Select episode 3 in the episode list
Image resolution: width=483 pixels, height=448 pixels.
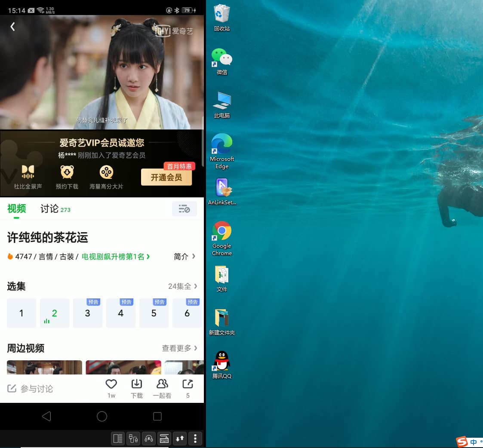click(87, 313)
